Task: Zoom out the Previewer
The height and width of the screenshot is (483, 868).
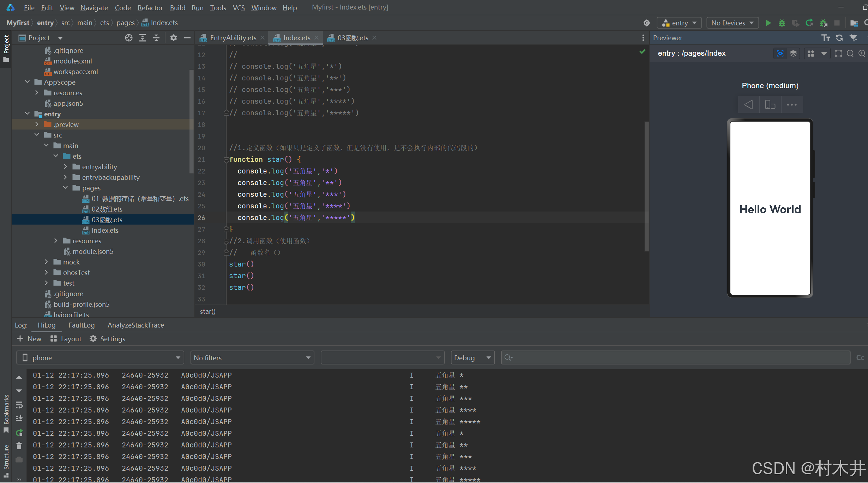Action: click(850, 54)
